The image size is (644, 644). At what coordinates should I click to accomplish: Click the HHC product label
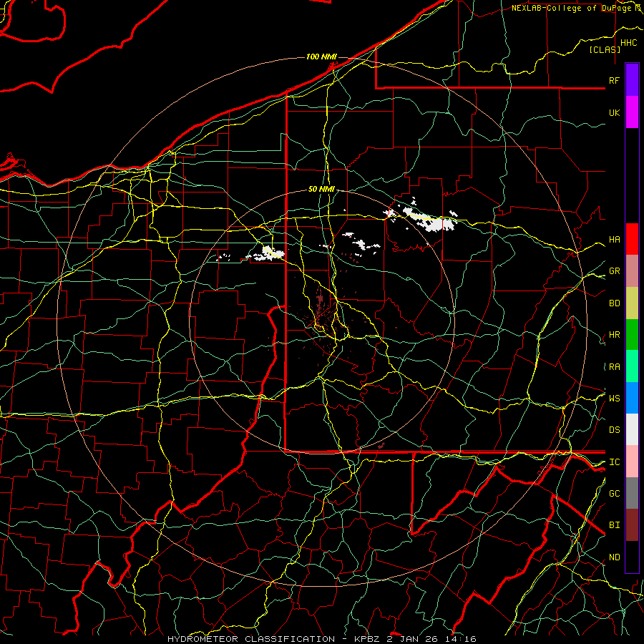[x=628, y=43]
